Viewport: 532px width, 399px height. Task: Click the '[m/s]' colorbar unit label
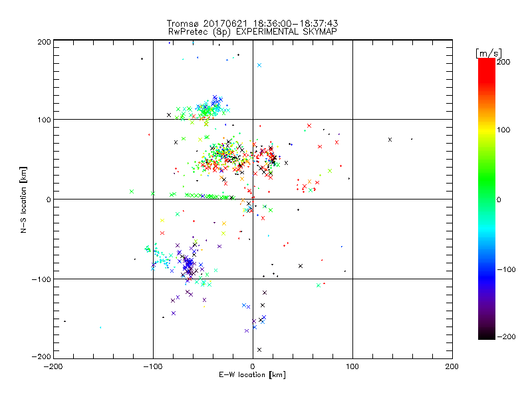[x=488, y=53]
